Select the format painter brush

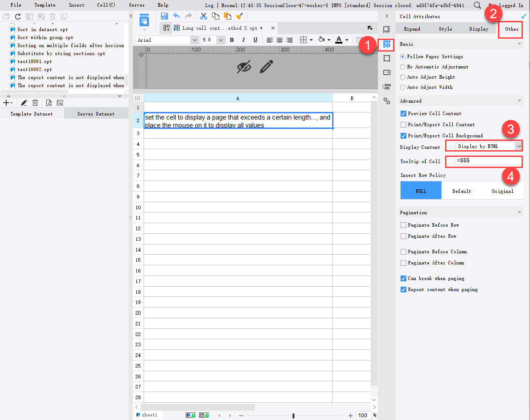tap(239, 16)
